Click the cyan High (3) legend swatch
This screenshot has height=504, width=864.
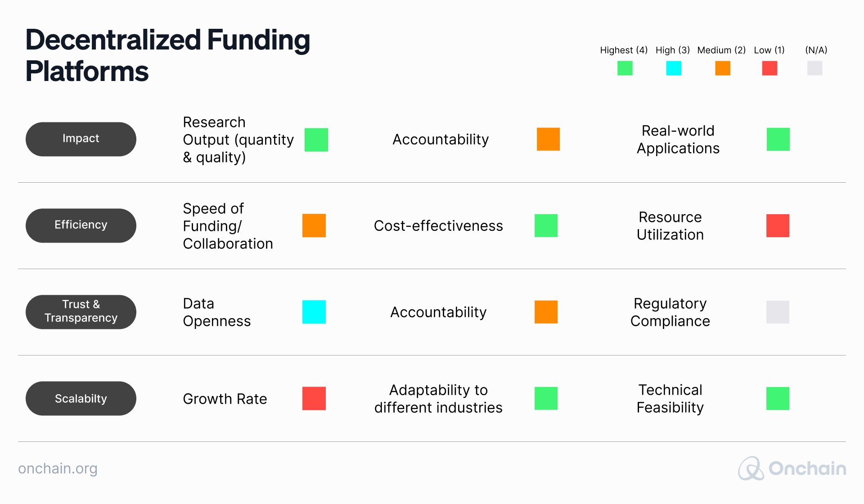[674, 68]
